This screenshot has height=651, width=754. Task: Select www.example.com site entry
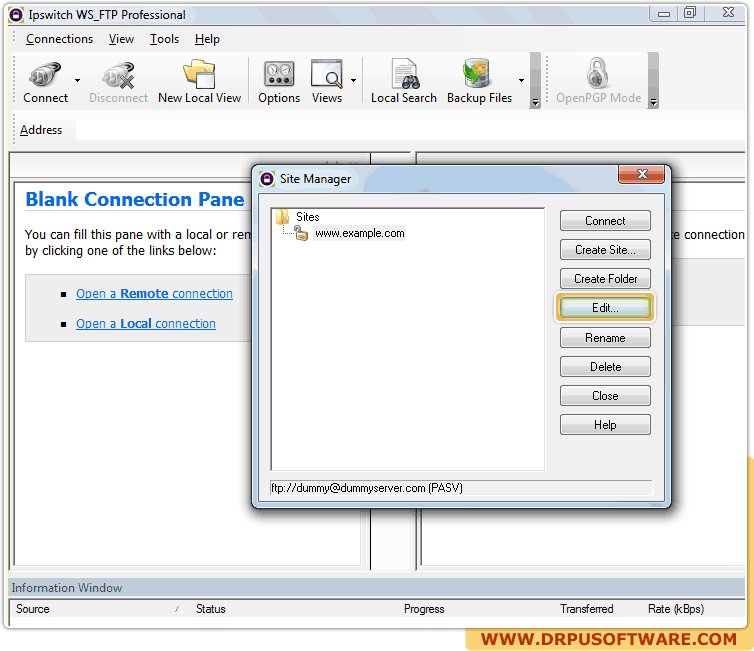(360, 233)
